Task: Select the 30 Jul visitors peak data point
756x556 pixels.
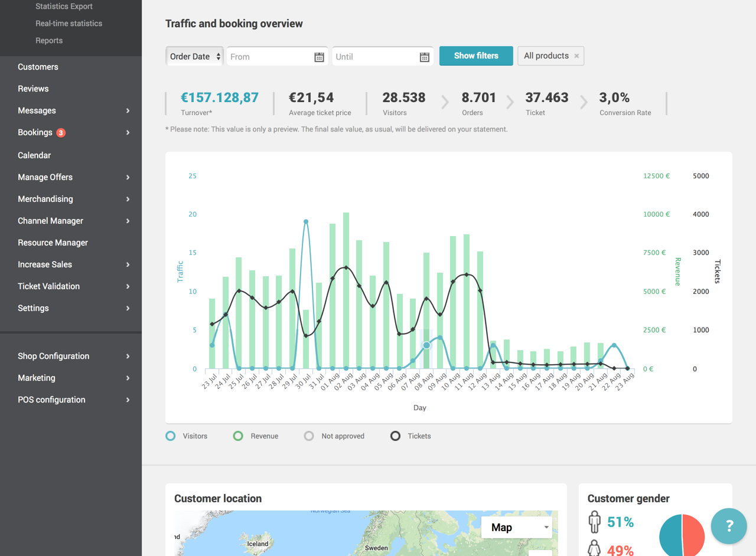Action: [306, 222]
